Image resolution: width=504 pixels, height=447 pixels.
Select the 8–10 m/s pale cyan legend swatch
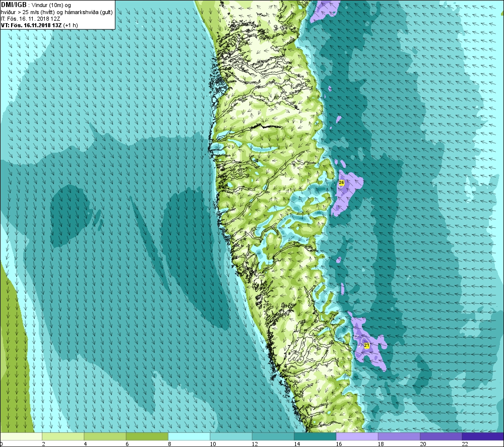tap(189, 436)
